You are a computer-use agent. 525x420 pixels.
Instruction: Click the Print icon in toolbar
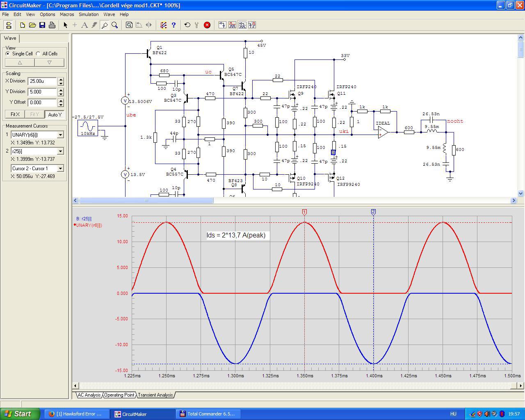tap(52, 25)
